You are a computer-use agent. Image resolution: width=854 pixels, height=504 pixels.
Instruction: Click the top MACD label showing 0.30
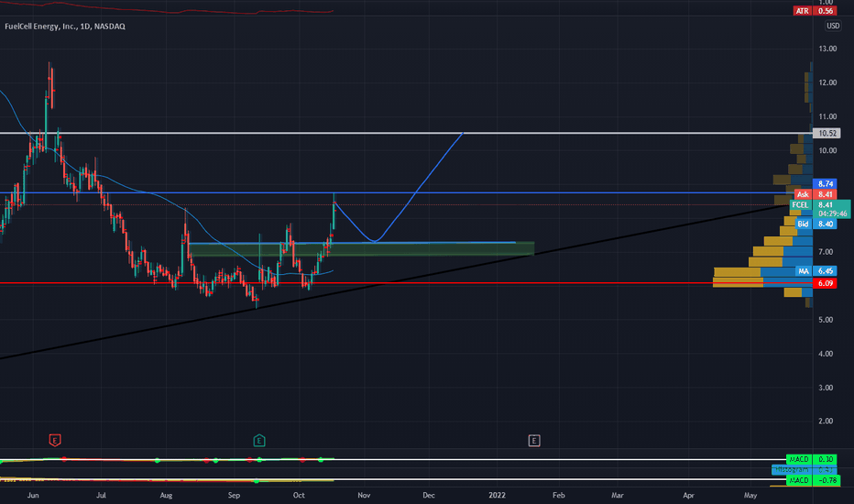pos(799,459)
